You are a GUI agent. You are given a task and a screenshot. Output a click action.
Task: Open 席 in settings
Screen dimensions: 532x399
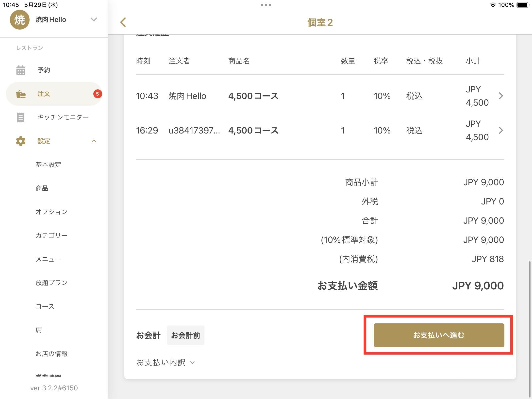pyautogui.click(x=39, y=330)
